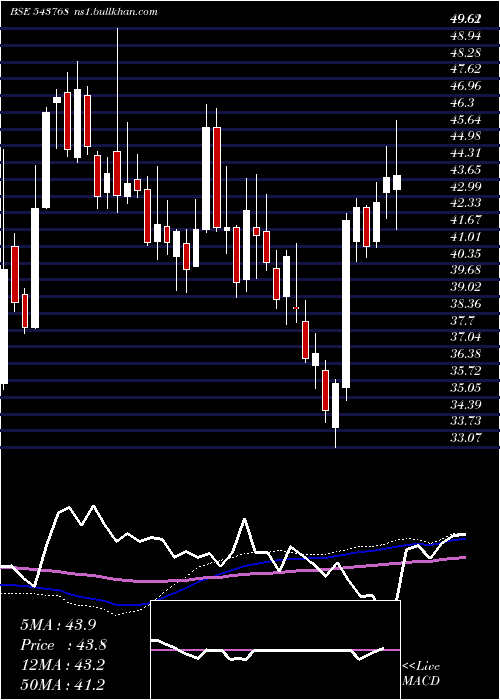Select the 35.05 price label
The image size is (500, 700).
(x=465, y=388)
